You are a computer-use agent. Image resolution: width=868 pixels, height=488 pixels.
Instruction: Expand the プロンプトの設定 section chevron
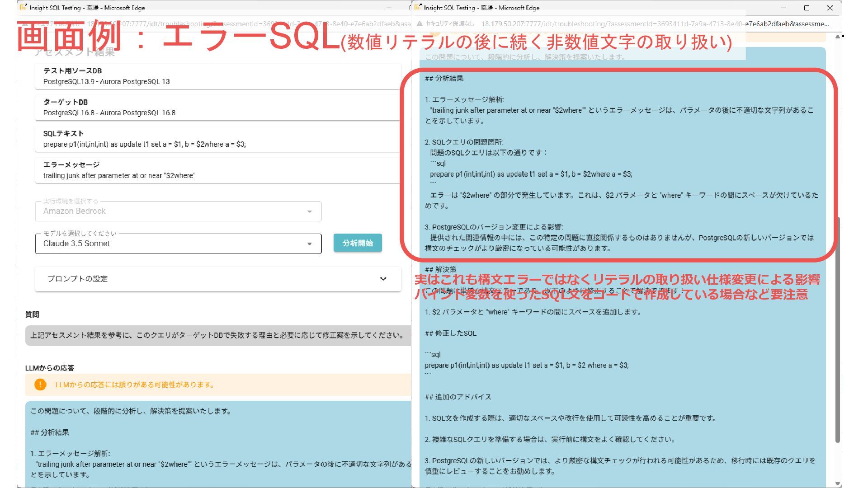(383, 279)
